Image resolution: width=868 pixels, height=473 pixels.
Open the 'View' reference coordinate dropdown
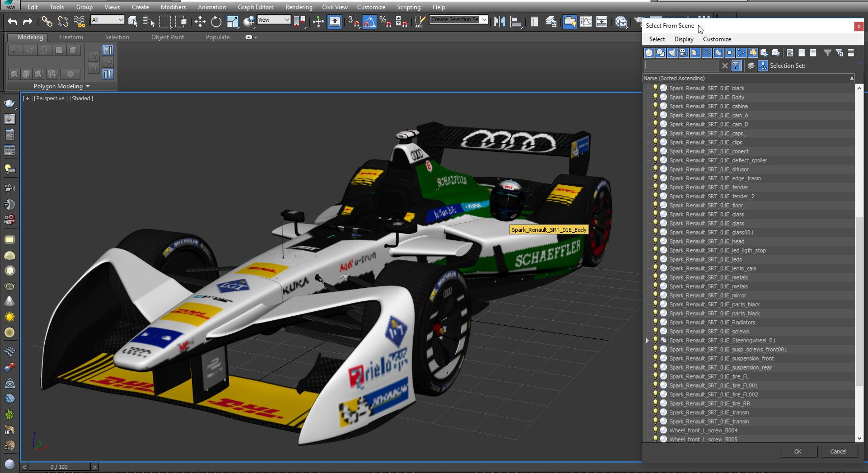274,20
